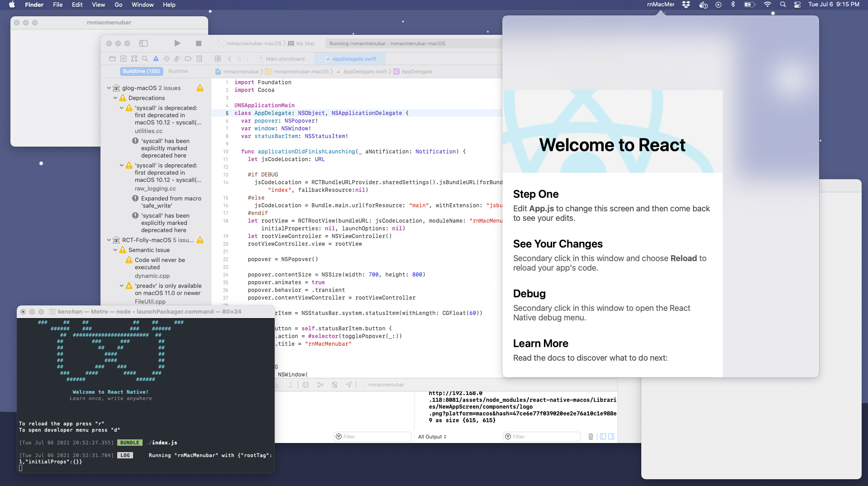
Task: Click the battery status icon
Action: (x=749, y=5)
